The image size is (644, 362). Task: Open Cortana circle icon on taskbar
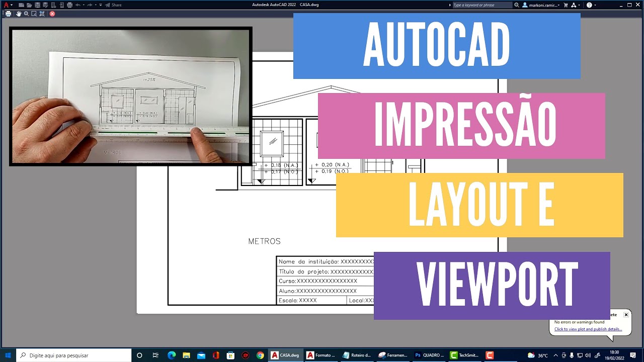click(x=139, y=355)
